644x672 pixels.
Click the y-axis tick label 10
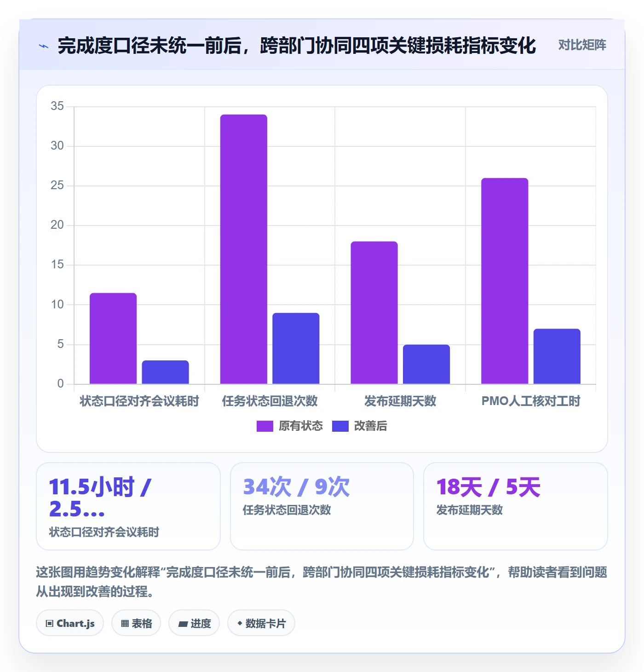click(57, 305)
